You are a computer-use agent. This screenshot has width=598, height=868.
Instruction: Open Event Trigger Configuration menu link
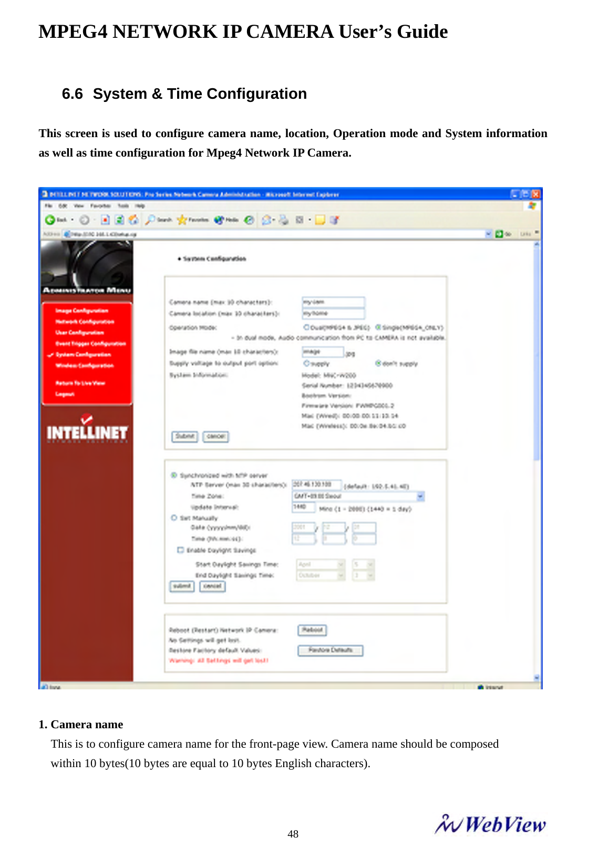click(x=90, y=344)
